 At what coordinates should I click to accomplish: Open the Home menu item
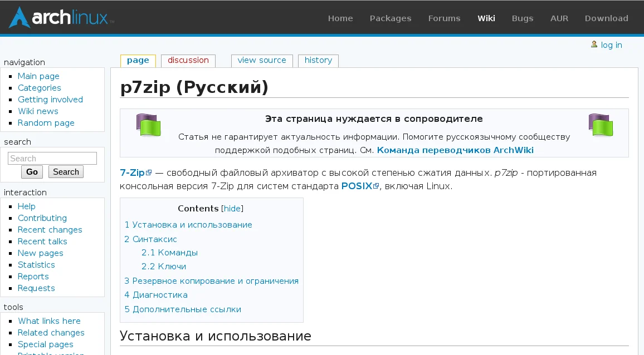point(340,18)
